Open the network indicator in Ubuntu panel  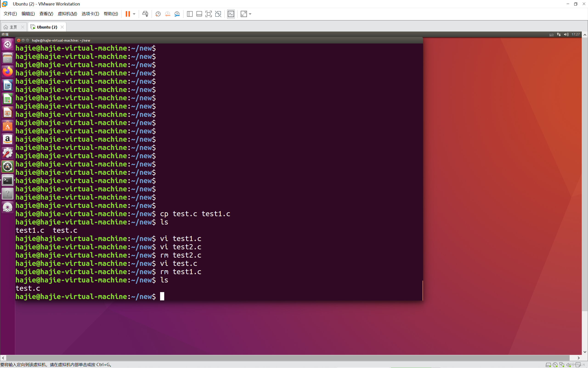point(559,34)
